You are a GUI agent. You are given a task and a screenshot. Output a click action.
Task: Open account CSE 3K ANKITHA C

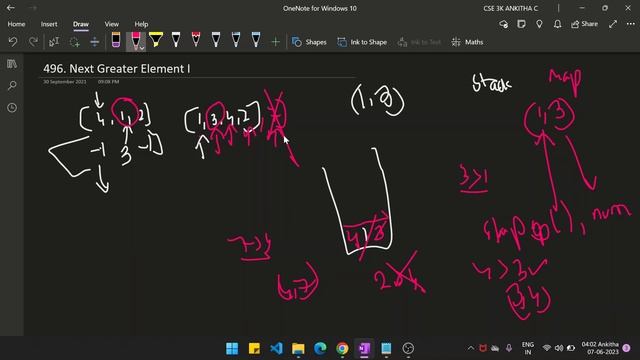[511, 8]
